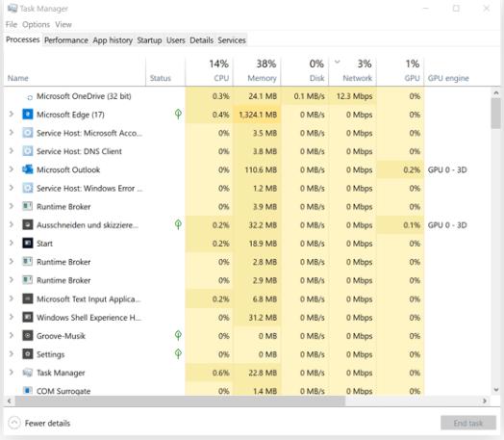This screenshot has width=504, height=440.
Task: Switch to the Performance tab
Action: pos(66,40)
